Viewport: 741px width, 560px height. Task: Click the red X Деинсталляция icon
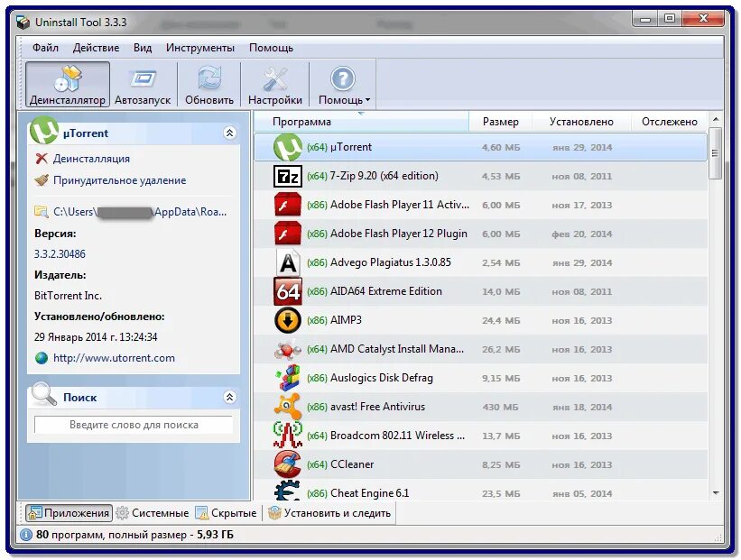coord(42,159)
